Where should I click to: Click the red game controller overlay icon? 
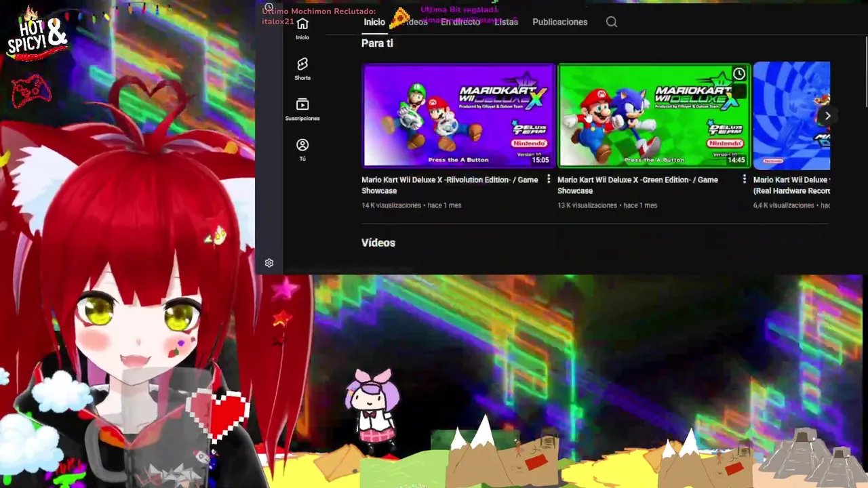[31, 91]
